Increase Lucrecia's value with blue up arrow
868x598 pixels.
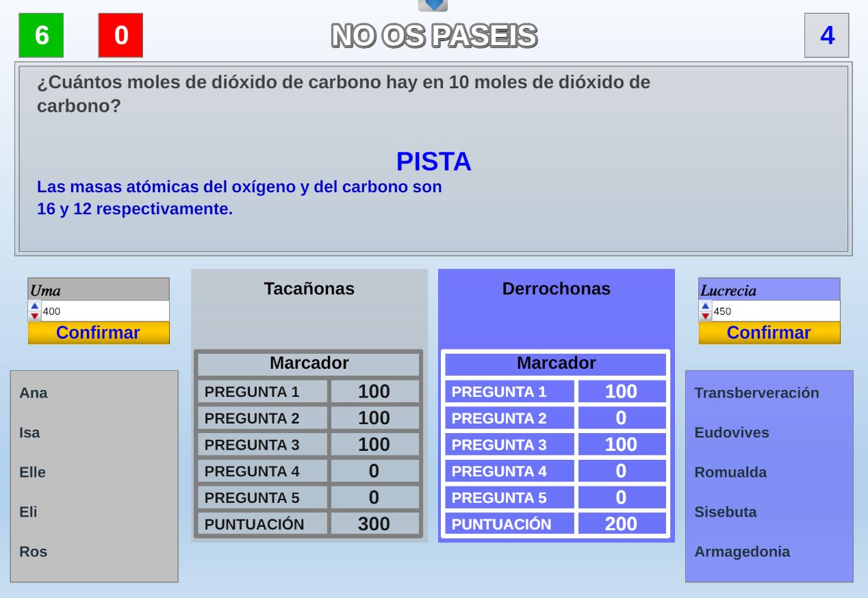tap(706, 307)
